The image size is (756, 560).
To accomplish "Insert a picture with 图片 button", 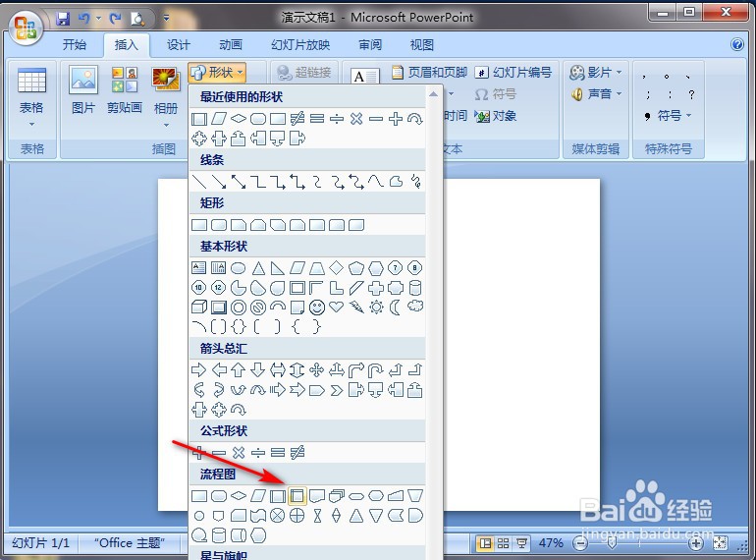I will click(x=82, y=90).
